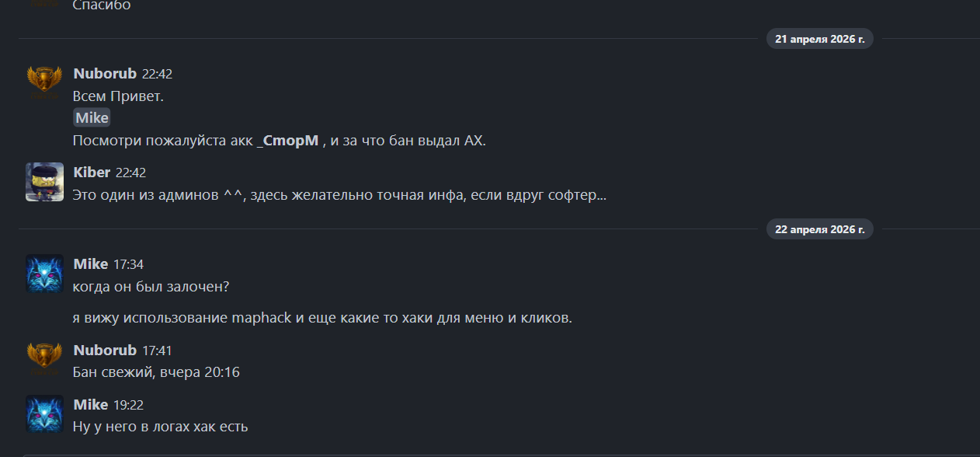Click the message "когда он был залочен?"
This screenshot has width=980, height=457.
[x=151, y=287]
